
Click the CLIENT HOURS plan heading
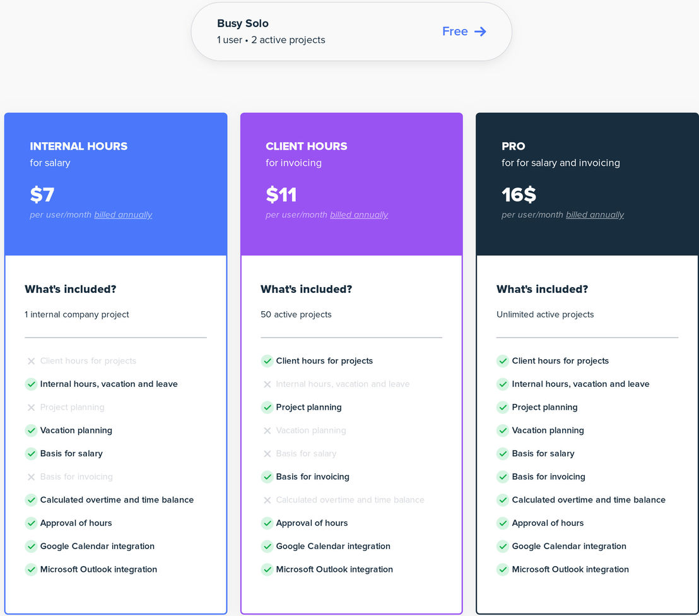pyautogui.click(x=306, y=146)
